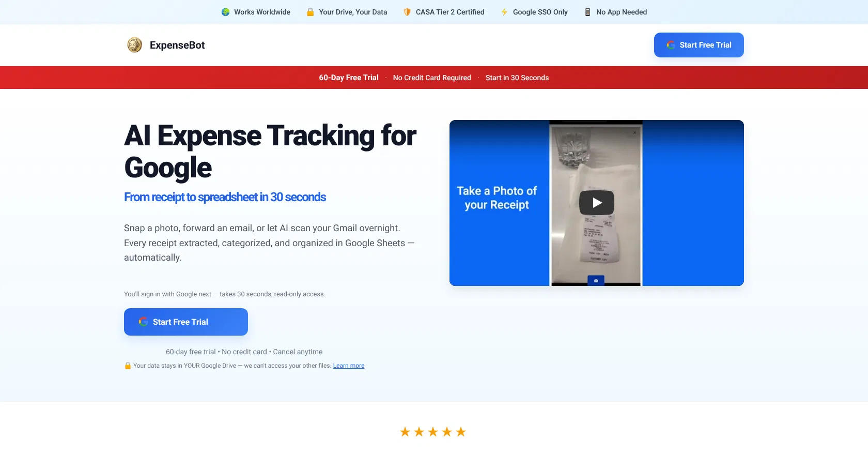Click the lock icon beside data stays notice
The image size is (868, 453).
(128, 366)
